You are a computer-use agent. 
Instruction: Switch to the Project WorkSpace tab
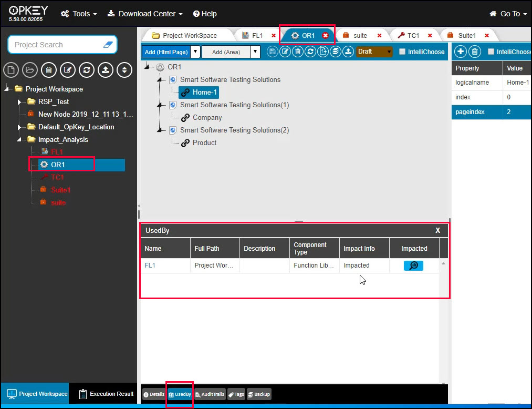[x=189, y=35]
